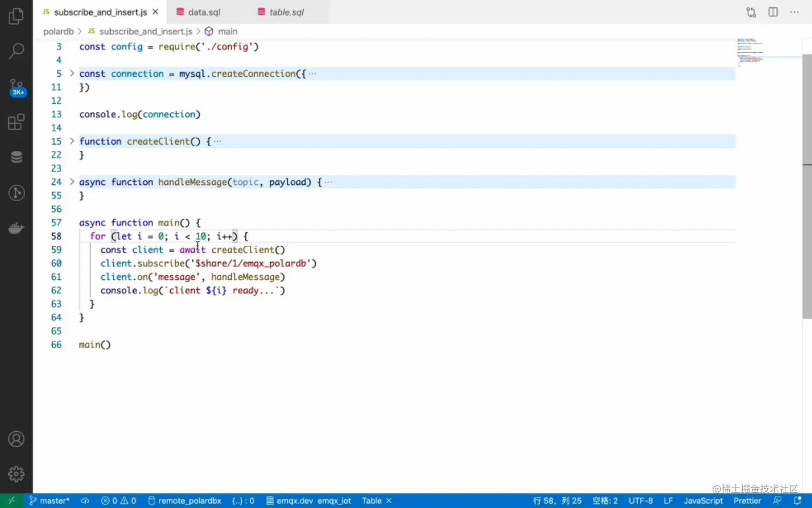Open the remote window indicator in status bar
This screenshot has width=812, height=508.
pyautogui.click(x=11, y=500)
